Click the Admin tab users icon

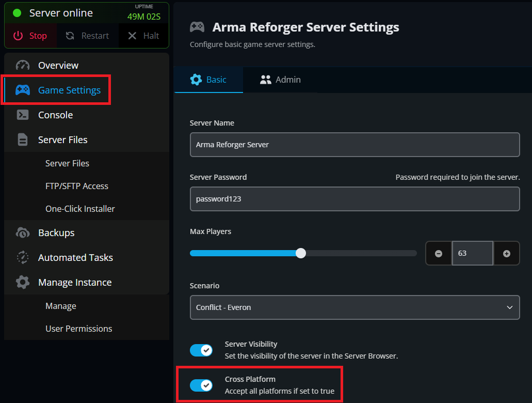pos(265,79)
